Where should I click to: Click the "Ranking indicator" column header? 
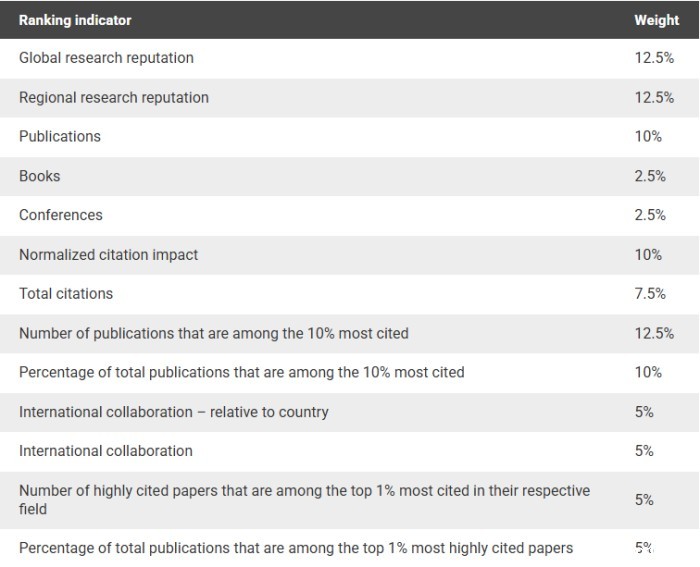75,20
